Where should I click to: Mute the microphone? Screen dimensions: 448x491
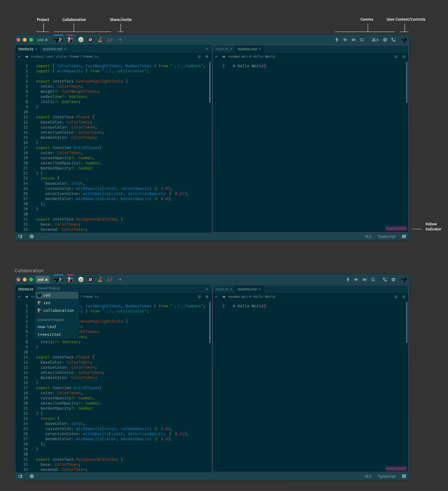tap(337, 40)
